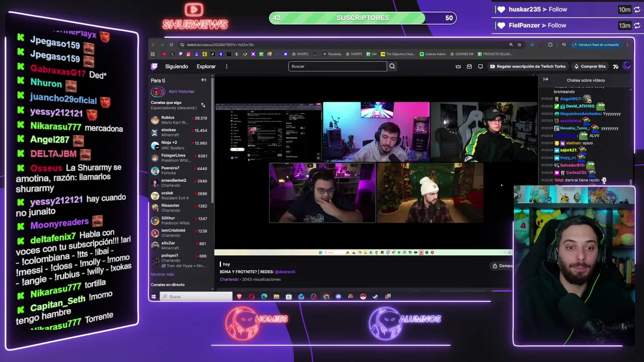Open FolagorLives channel in sidebar
644x362 pixels.
click(x=180, y=158)
